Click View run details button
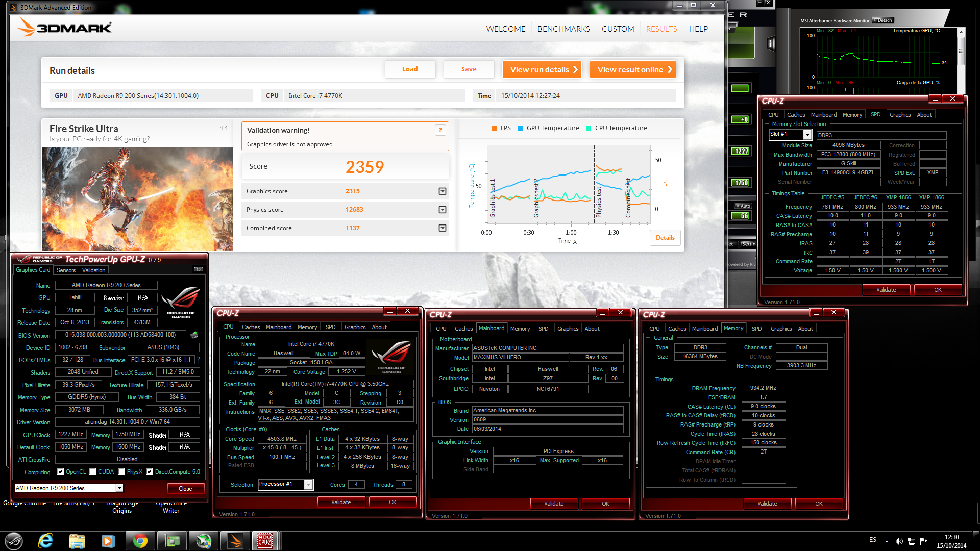 click(542, 69)
